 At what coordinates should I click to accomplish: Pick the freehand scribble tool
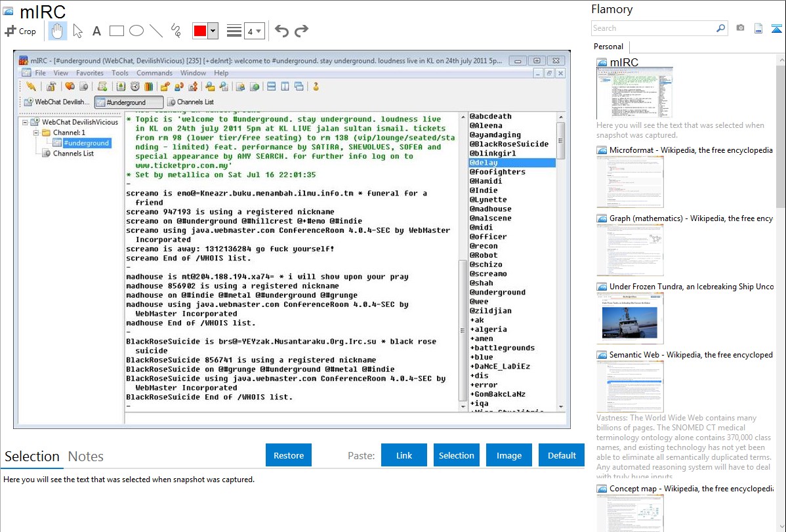point(176,31)
